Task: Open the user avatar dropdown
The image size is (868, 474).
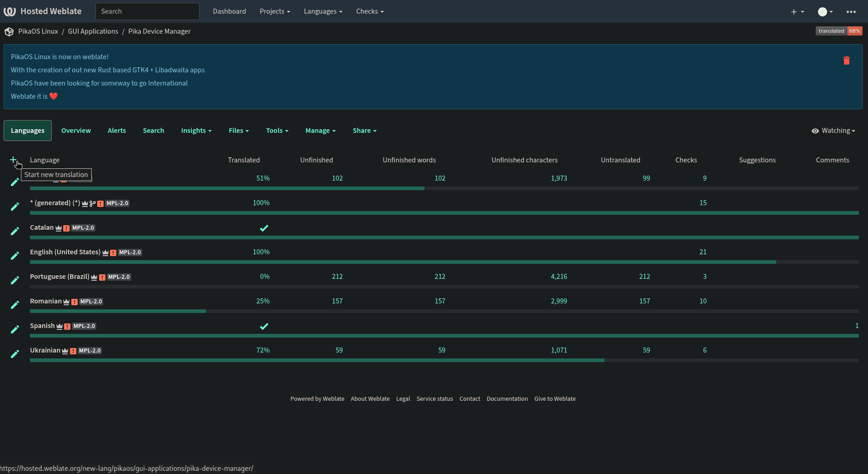Action: [x=825, y=12]
